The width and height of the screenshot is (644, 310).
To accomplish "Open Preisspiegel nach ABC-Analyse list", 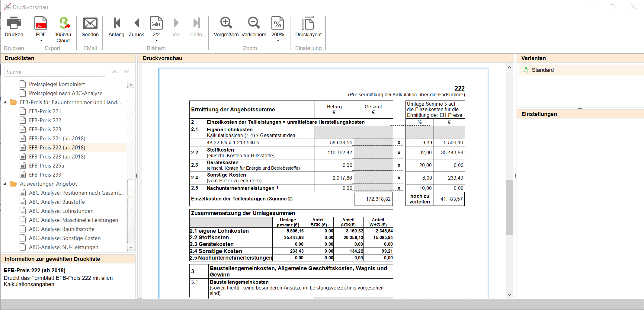I will pyautogui.click(x=66, y=93).
